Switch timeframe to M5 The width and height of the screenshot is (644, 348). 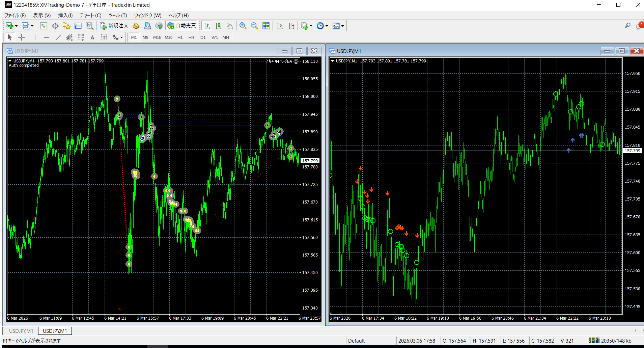point(145,37)
